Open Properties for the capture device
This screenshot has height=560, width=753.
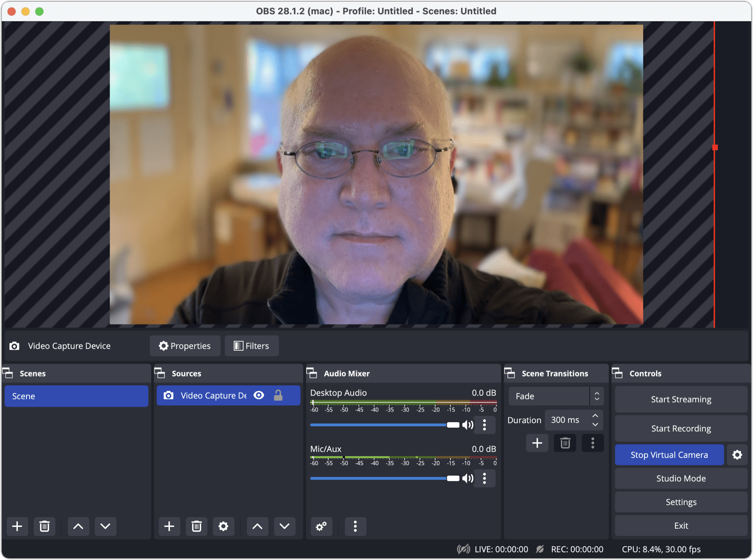pos(185,345)
